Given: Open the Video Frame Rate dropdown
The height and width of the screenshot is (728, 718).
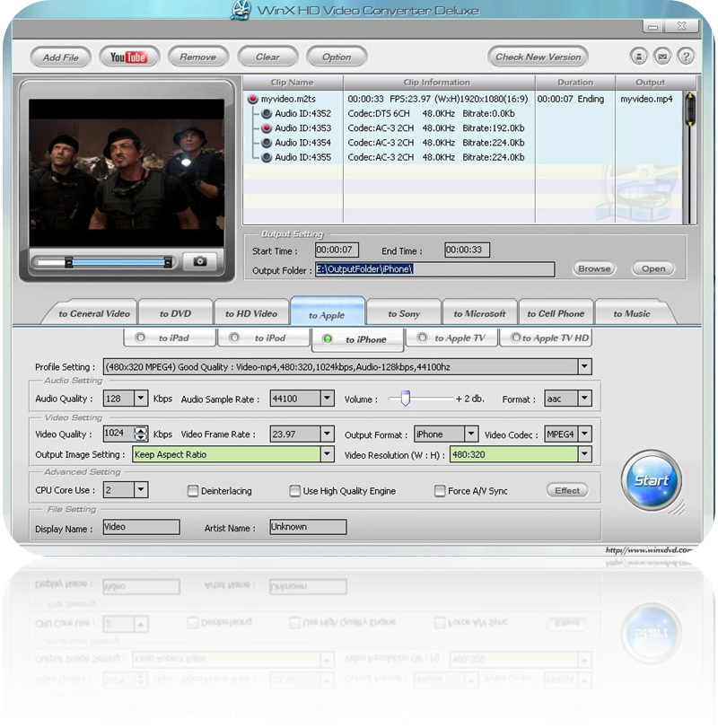Looking at the screenshot, I should point(328,434).
